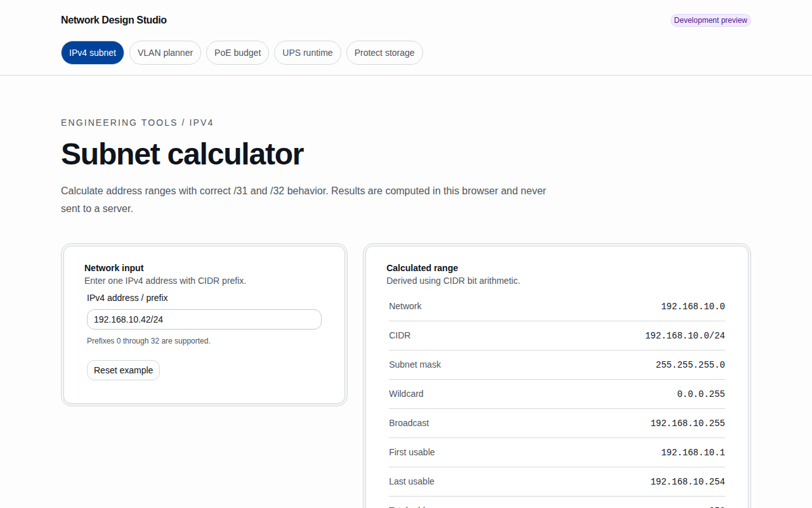Click the Subnet mask row label
Viewport: 812px width, 508px height.
tap(415, 364)
